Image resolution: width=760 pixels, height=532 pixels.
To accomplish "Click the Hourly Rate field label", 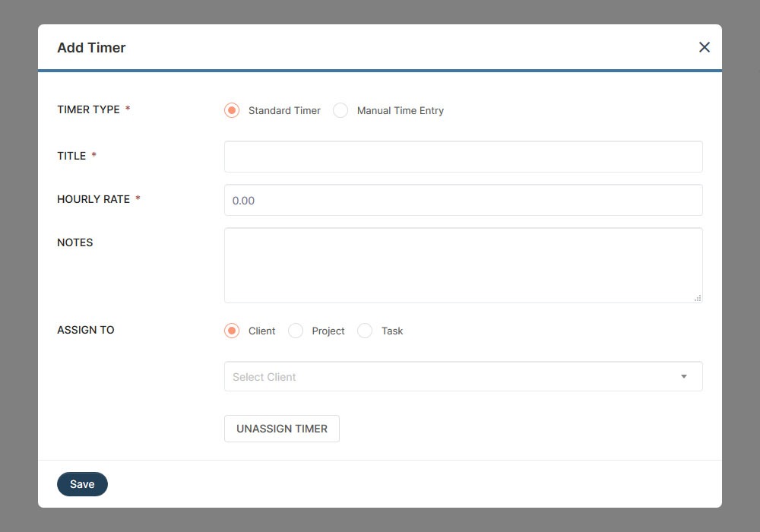I will coord(93,199).
